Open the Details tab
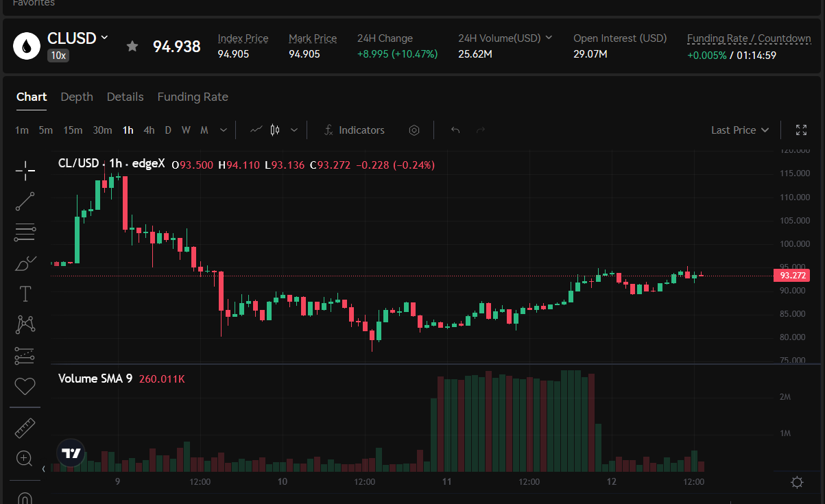 (x=125, y=97)
